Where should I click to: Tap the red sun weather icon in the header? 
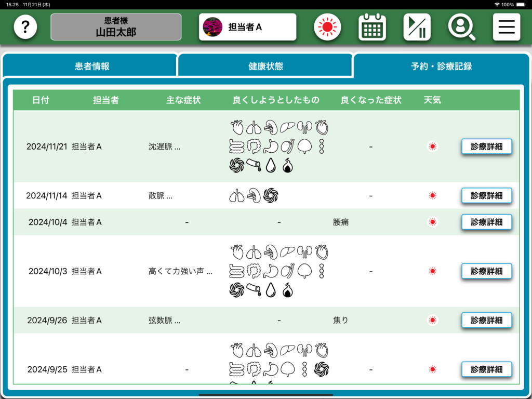coord(327,27)
